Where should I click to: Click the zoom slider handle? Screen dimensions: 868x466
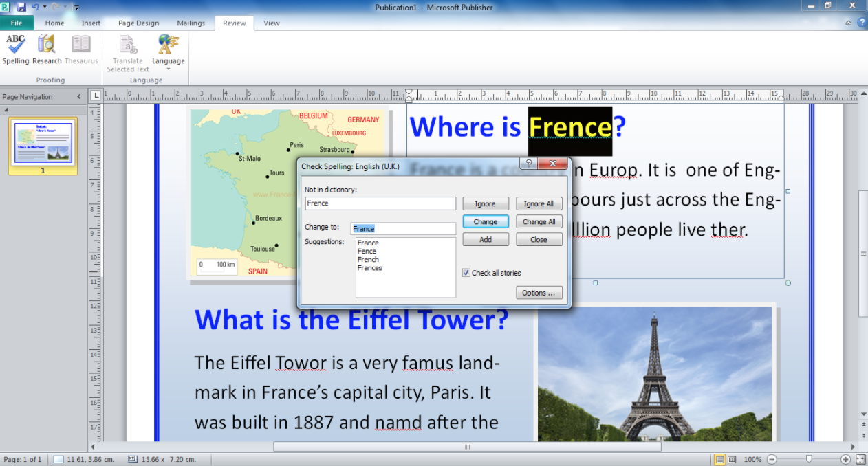click(x=809, y=459)
